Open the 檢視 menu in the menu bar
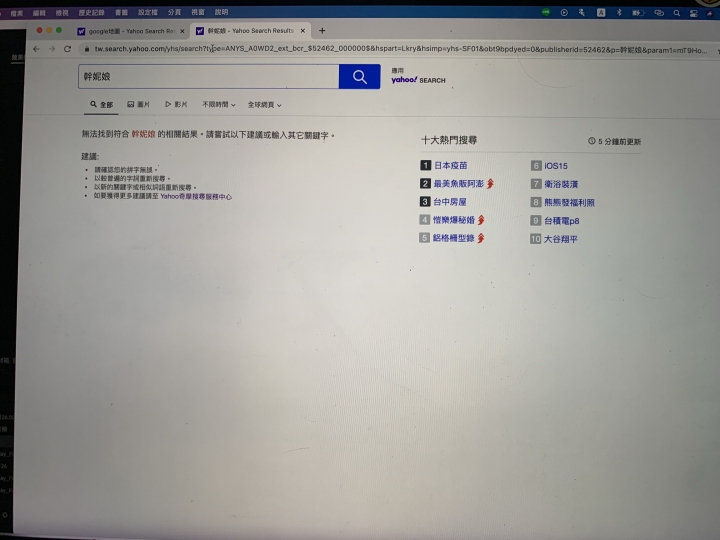 [62, 13]
